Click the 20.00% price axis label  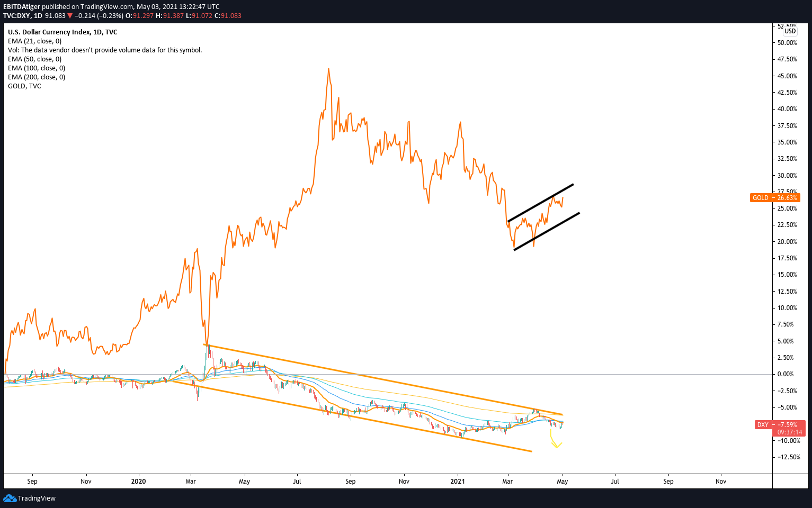[x=787, y=242]
